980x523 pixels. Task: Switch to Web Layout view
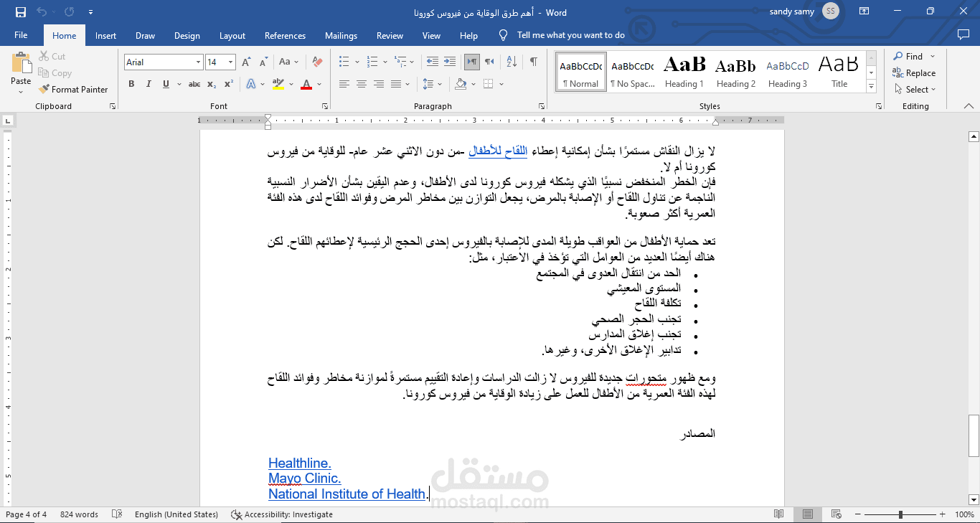pos(837,514)
